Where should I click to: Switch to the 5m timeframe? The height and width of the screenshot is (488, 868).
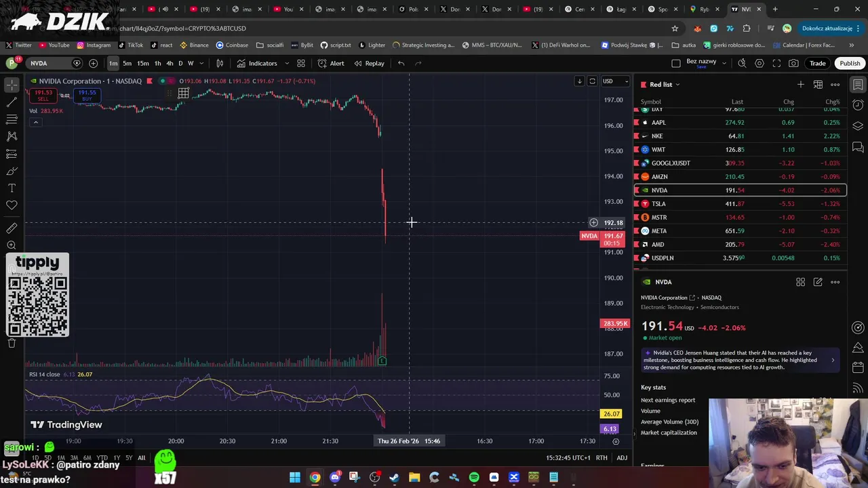pos(127,63)
